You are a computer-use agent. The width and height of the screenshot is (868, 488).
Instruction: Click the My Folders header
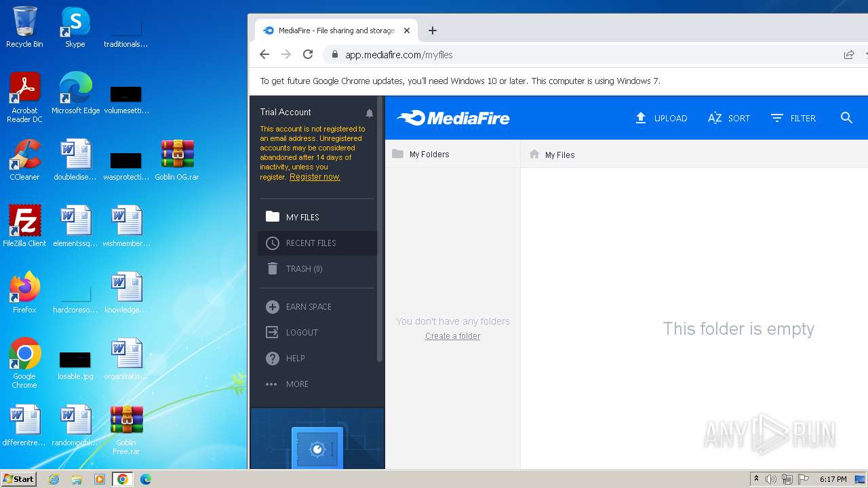[x=420, y=154]
